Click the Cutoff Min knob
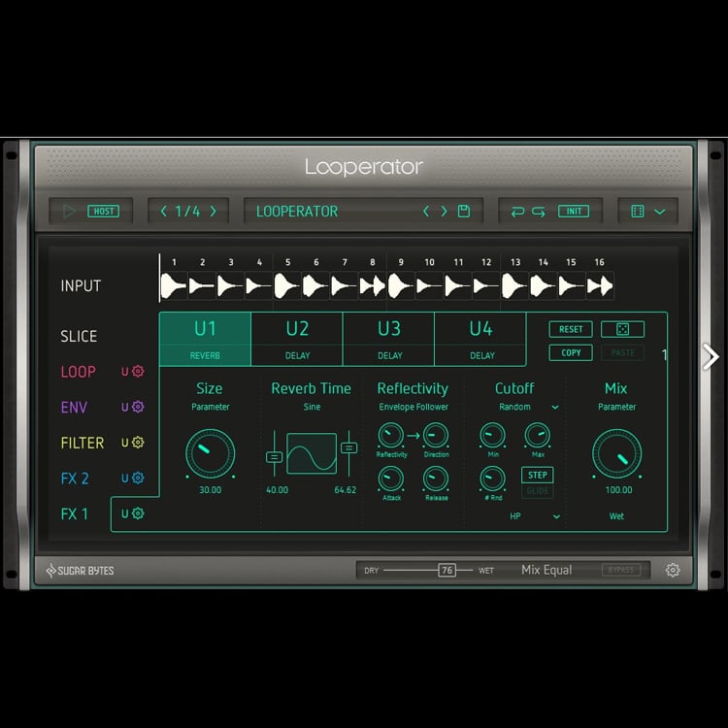 point(492,436)
